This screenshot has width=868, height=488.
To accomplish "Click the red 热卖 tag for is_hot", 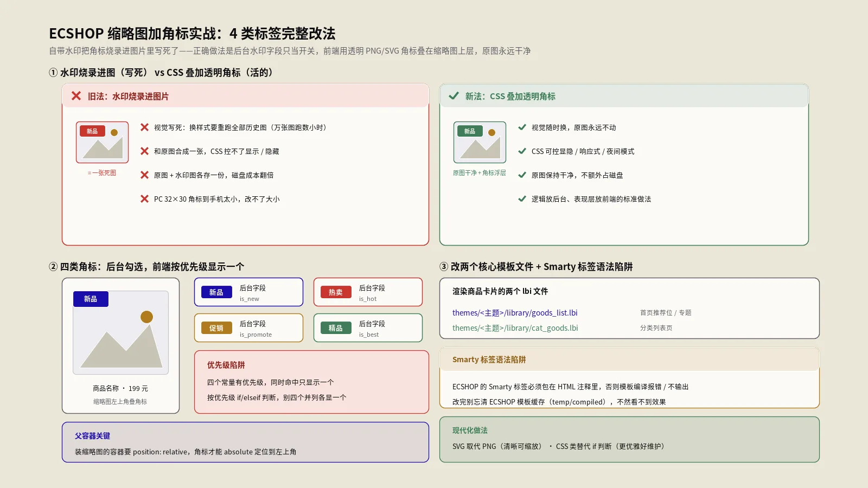I will [x=336, y=292].
